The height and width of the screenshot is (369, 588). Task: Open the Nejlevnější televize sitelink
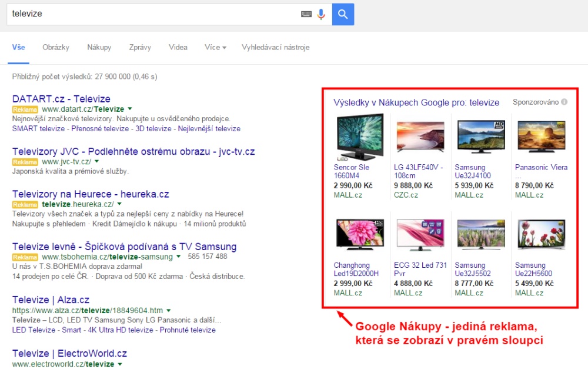click(x=209, y=128)
